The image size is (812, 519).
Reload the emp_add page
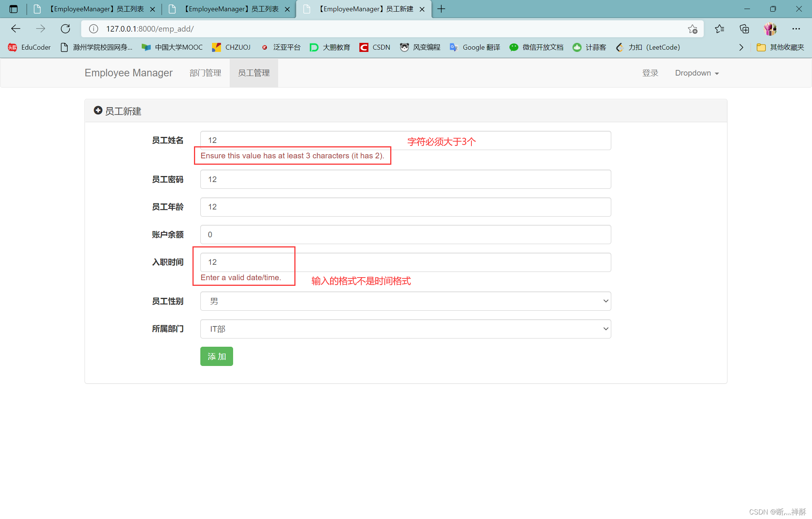pos(65,29)
